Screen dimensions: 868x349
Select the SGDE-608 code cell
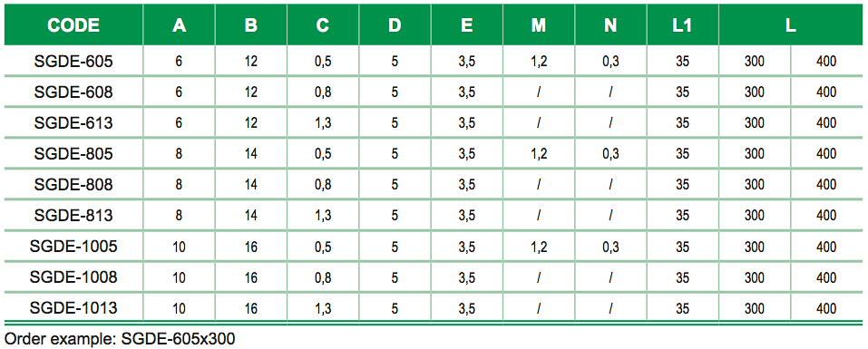tap(73, 92)
